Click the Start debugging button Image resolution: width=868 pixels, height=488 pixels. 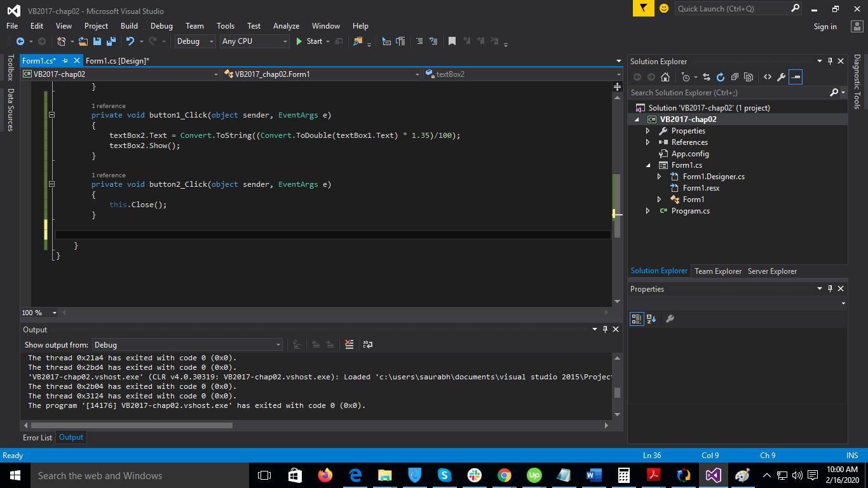coord(309,41)
